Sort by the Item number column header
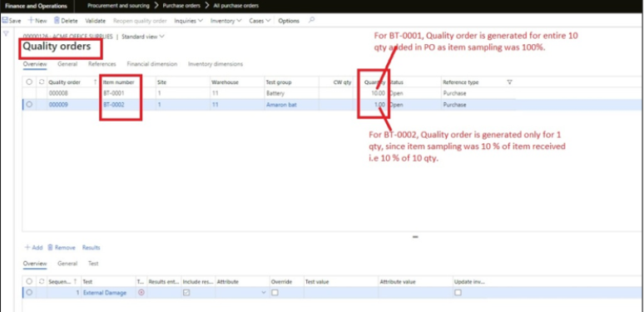The width and height of the screenshot is (644, 312). (119, 82)
